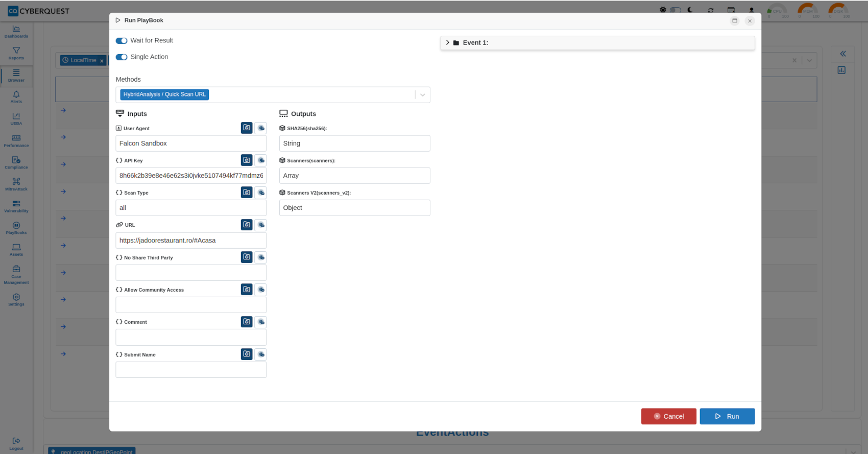Open Dashboards in the sidebar
This screenshot has width=868, height=454.
[x=16, y=32]
